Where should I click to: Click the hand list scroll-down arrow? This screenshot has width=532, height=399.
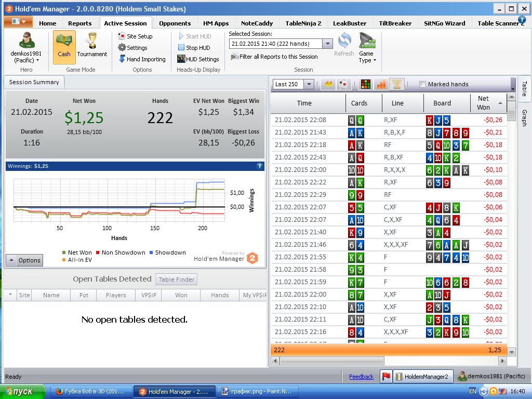click(x=511, y=352)
